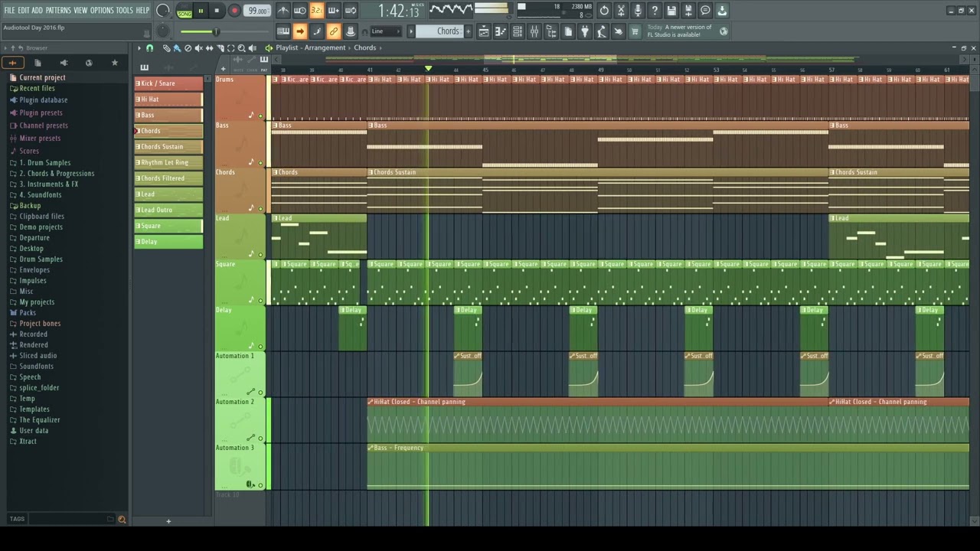
Task: Click the tempo value 99.000
Action: 257,11
